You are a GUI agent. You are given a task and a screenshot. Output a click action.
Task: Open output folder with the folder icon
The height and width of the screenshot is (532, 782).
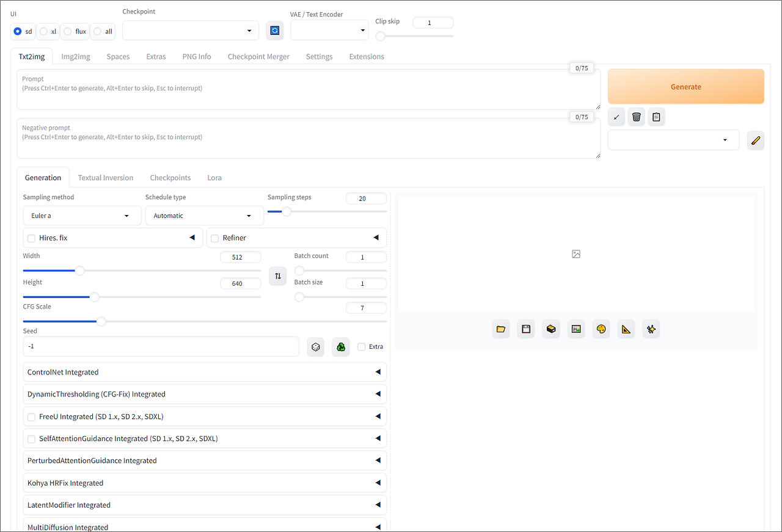pyautogui.click(x=501, y=329)
